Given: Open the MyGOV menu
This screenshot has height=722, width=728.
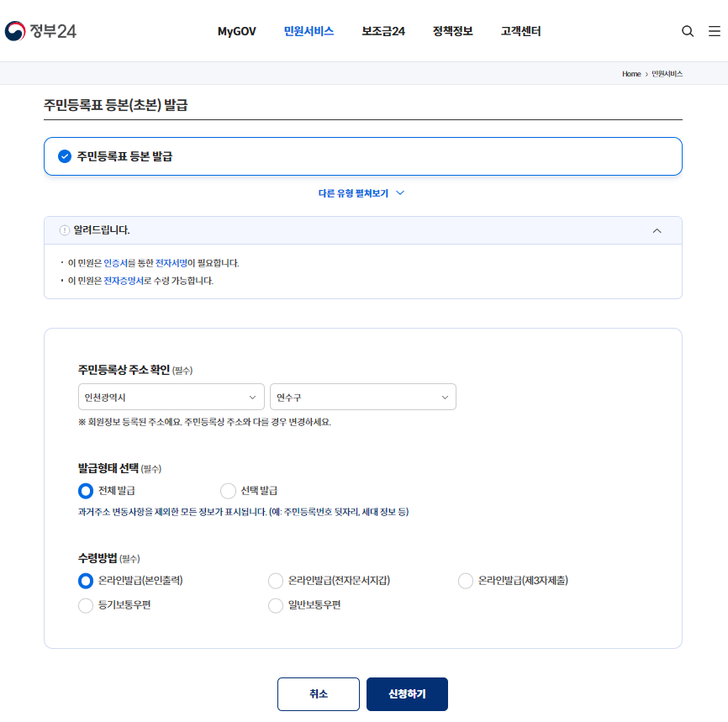Looking at the screenshot, I should (x=237, y=31).
